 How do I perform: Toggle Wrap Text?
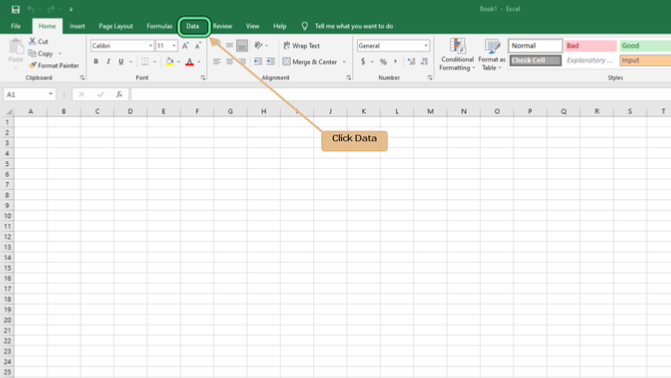coord(302,45)
